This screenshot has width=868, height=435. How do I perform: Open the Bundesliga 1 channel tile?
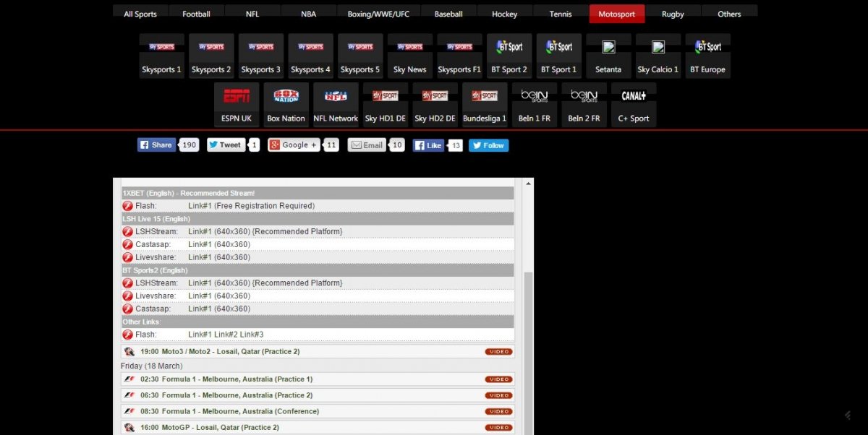[485, 105]
